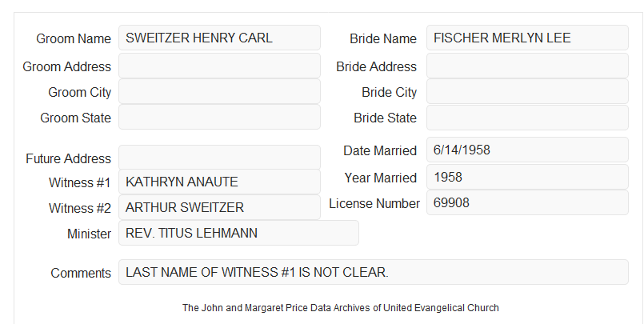
Task: Select Witness #2 field ARTHUR SWEITZER
Action: (219, 207)
